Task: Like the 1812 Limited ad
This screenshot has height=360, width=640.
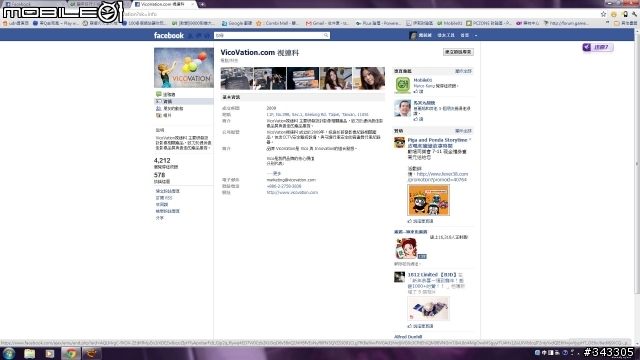Action: [420, 326]
